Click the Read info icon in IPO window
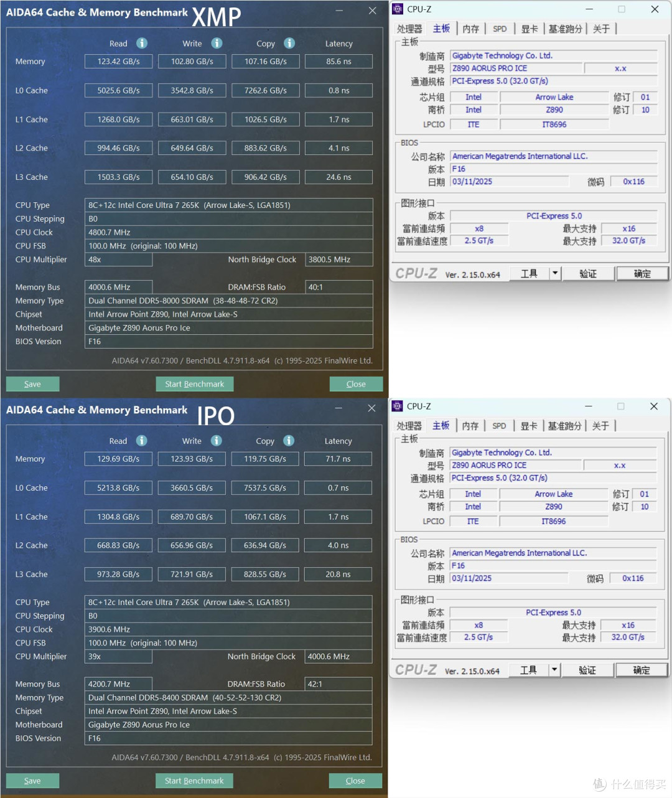This screenshot has width=672, height=798. (x=142, y=440)
